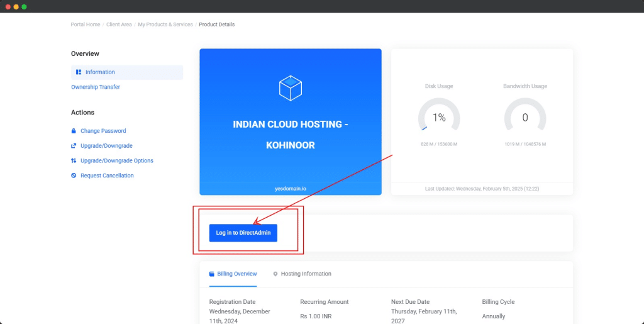Screen dimensions: 644x324
Task: Click the Rs 1.00 INR amount
Action: click(316, 316)
